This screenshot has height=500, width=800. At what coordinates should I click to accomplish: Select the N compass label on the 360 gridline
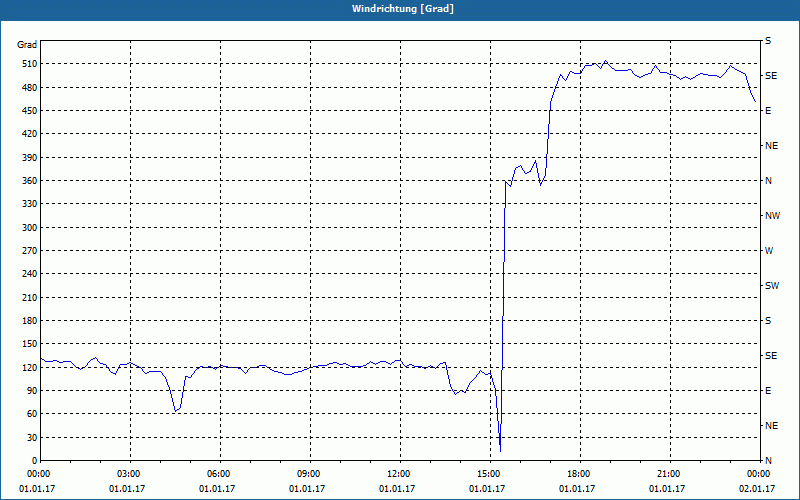[768, 181]
